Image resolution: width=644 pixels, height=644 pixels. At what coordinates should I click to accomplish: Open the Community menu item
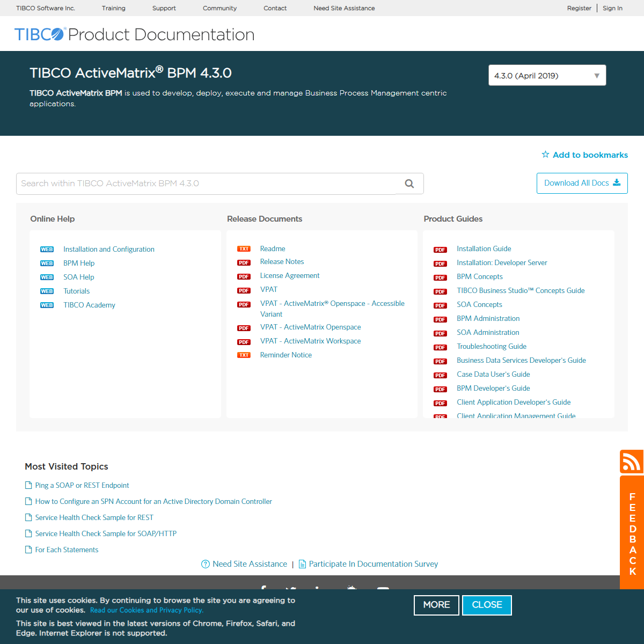click(x=219, y=8)
